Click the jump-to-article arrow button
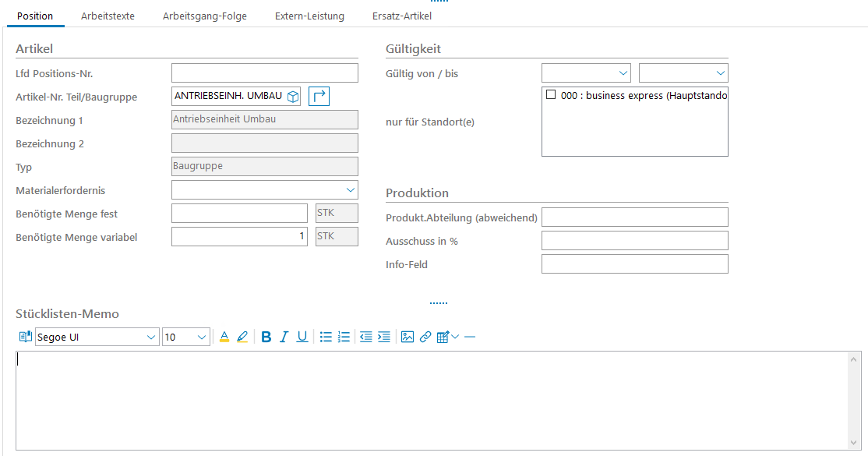This screenshot has height=456, width=868. [319, 97]
